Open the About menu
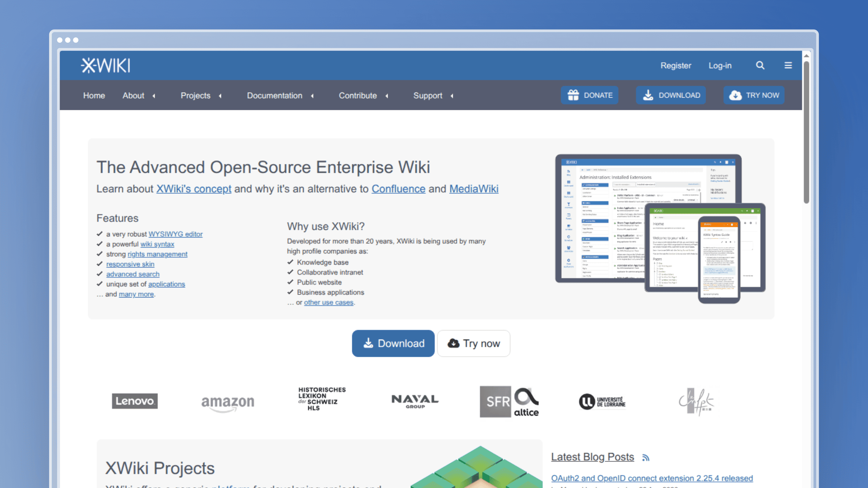Screen dimensions: 868x488 click(x=133, y=96)
